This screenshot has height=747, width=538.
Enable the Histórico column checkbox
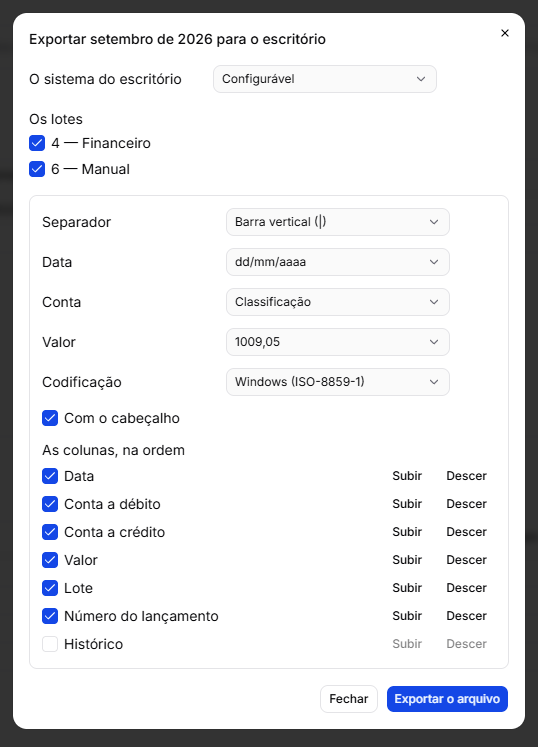[50, 644]
